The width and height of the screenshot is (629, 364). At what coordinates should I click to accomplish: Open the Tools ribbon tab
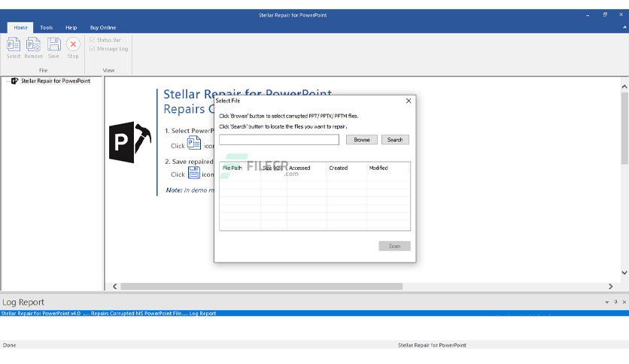click(46, 28)
